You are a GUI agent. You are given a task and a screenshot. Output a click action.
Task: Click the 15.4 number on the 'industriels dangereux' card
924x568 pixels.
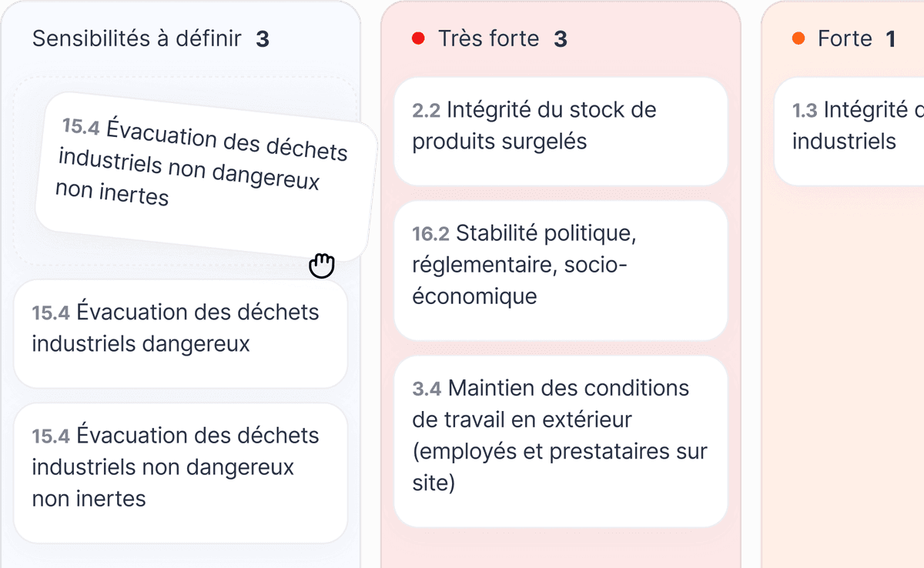tap(51, 313)
